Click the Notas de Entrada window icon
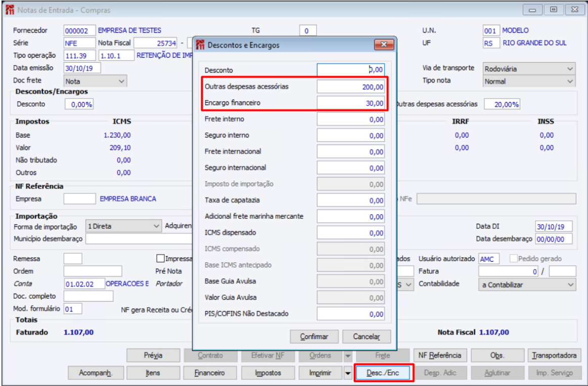Screen dimensions: 588x386 coord(10,10)
